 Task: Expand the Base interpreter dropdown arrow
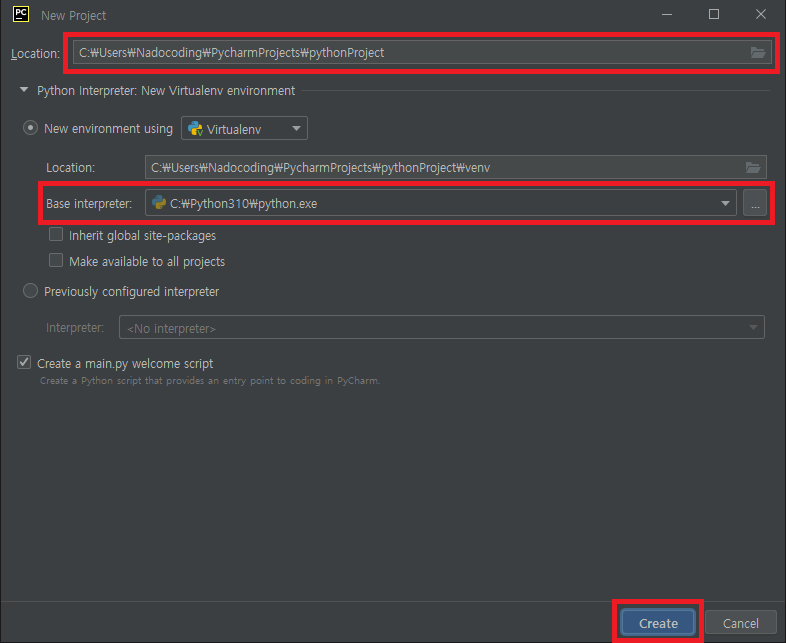coord(725,203)
